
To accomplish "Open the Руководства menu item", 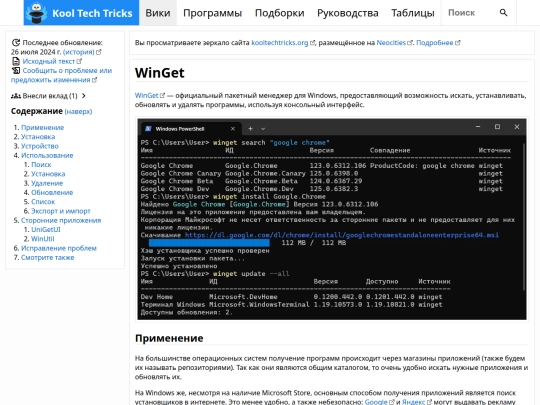I will [x=348, y=13].
